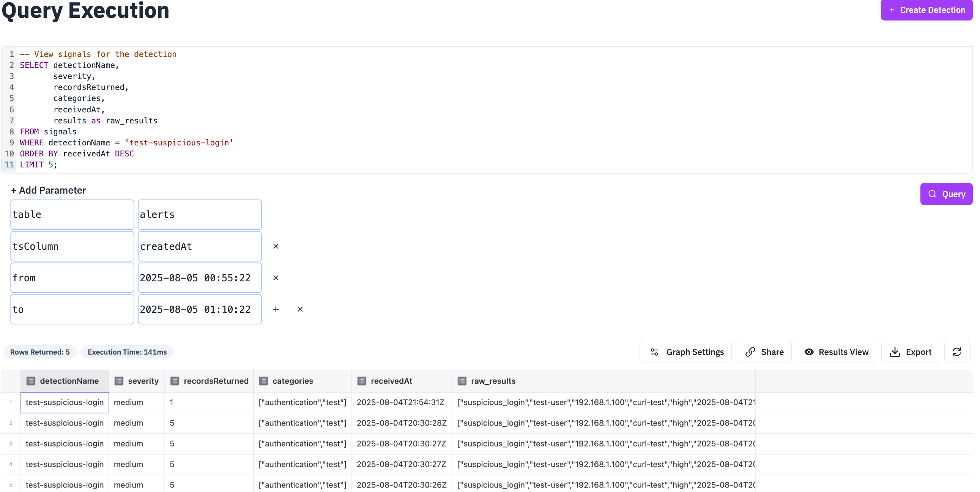This screenshot has height=492, width=980.
Task: Export the query results
Action: tap(910, 352)
